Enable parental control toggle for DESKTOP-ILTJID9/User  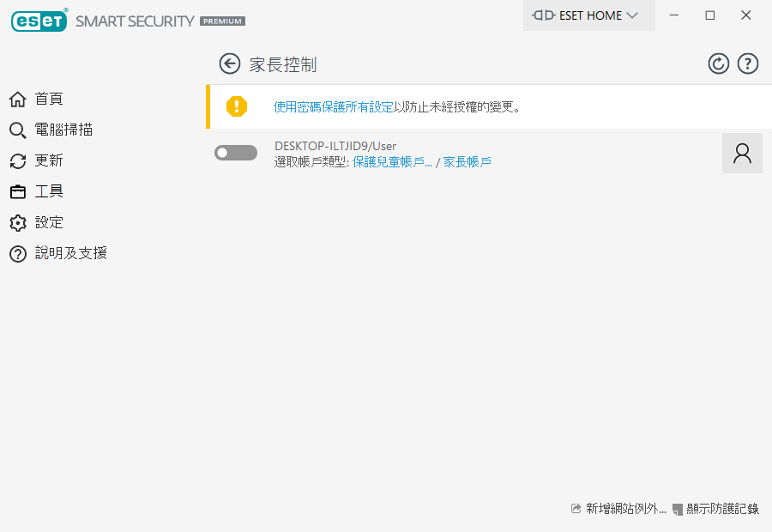click(236, 153)
